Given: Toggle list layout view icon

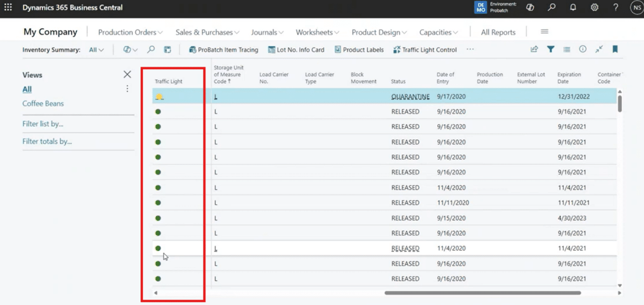Looking at the screenshot, I should (x=567, y=49).
